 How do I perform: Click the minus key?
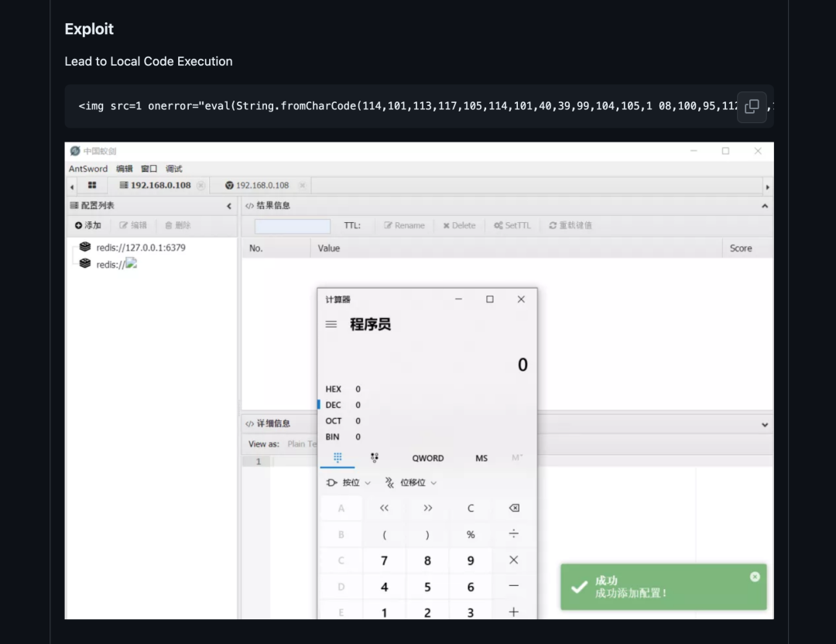point(514,585)
